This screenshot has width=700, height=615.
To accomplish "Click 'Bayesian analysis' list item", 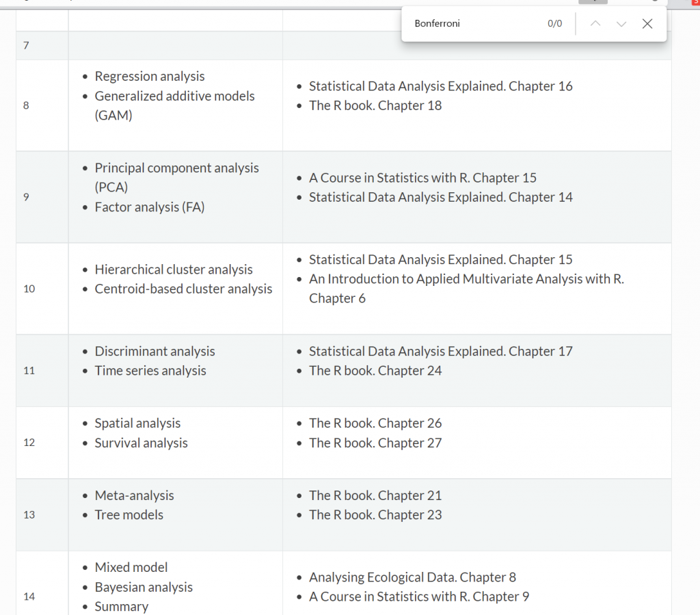I will (144, 588).
